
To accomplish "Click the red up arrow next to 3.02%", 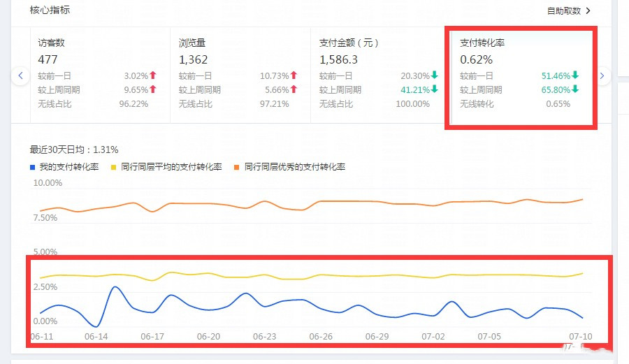I will pos(153,75).
